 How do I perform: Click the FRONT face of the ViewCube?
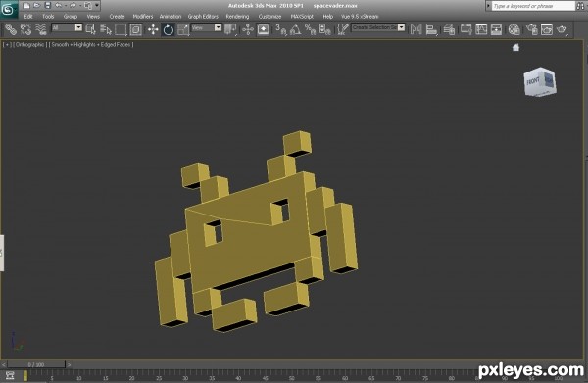tap(533, 81)
